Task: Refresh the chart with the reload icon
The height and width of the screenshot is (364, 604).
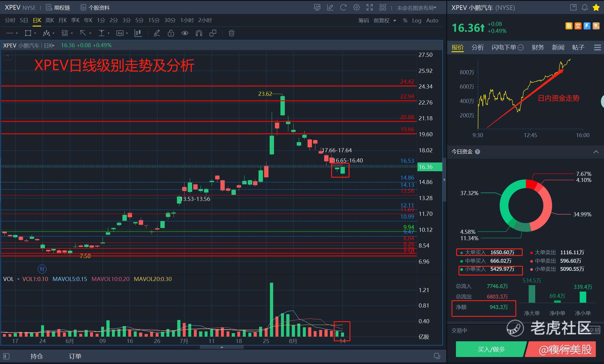Action: click(x=343, y=8)
